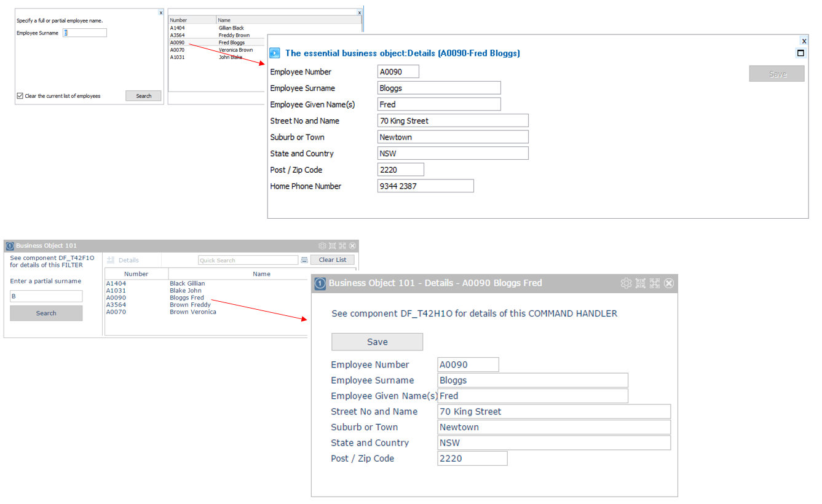
Task: Click the gear icon in Business Object 101 - Details title bar
Action: [x=626, y=283]
